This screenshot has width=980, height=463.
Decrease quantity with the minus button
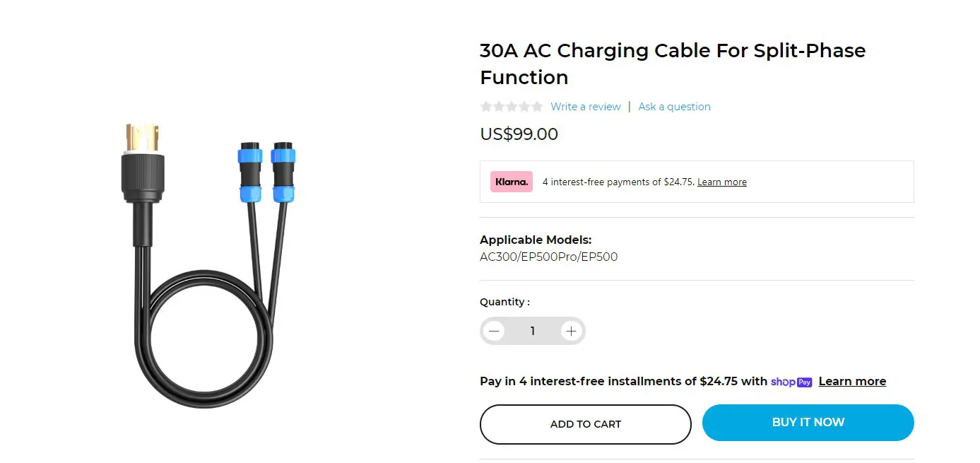point(494,331)
